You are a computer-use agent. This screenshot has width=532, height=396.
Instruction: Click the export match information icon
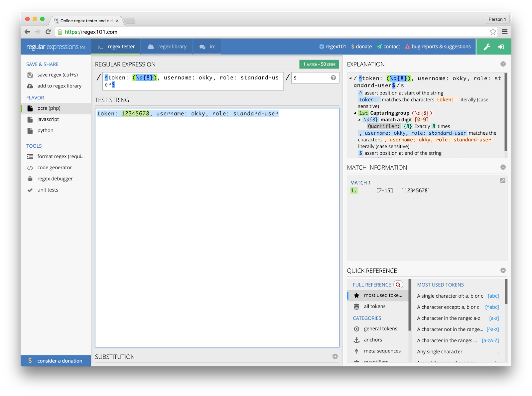pyautogui.click(x=502, y=181)
